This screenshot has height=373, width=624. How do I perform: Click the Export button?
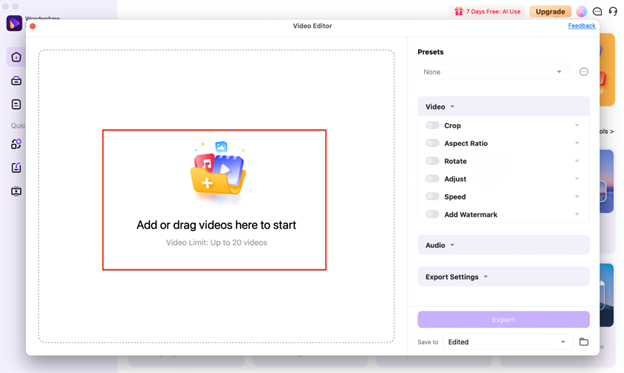pyautogui.click(x=503, y=320)
